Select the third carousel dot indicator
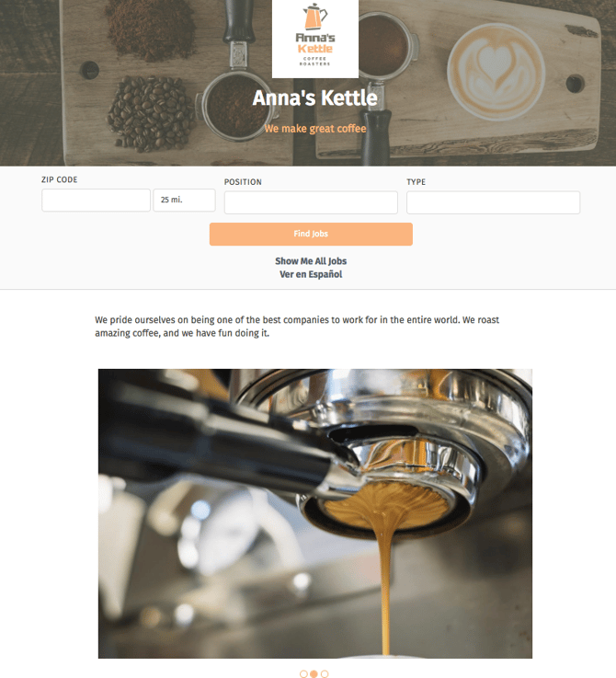616x678 pixels. click(x=325, y=673)
